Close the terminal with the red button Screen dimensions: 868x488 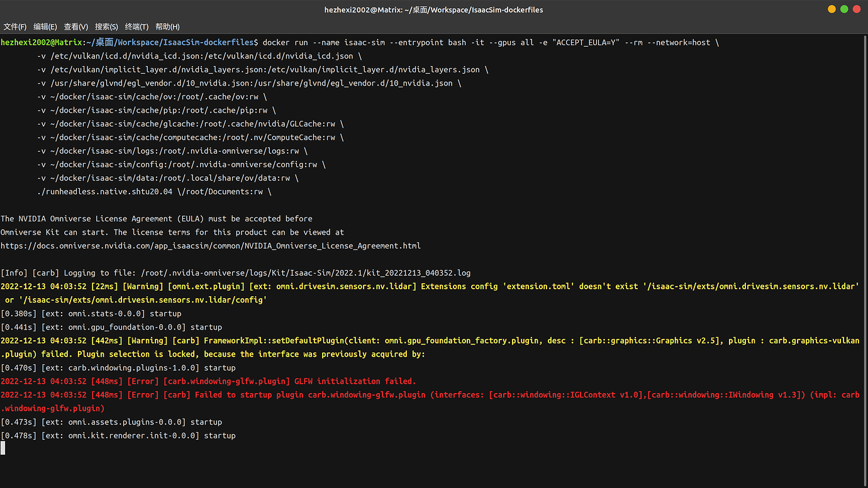(857, 9)
